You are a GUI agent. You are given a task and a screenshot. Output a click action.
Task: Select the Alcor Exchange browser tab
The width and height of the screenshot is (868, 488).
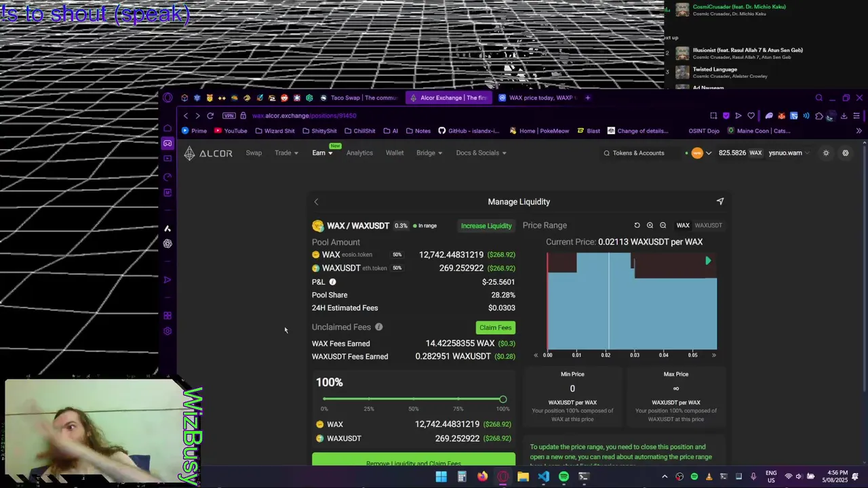(448, 98)
